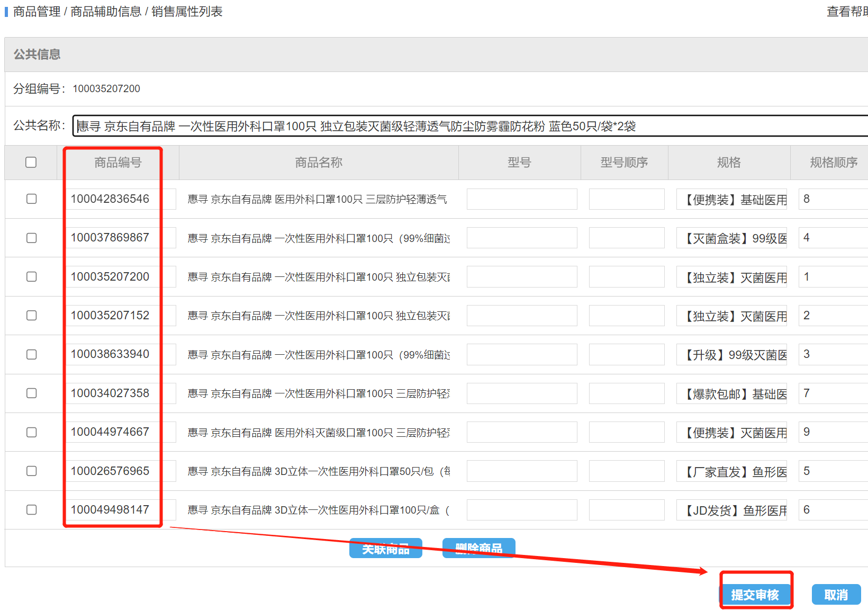Click the 商品编号 column header
The height and width of the screenshot is (610, 868).
coord(118,163)
